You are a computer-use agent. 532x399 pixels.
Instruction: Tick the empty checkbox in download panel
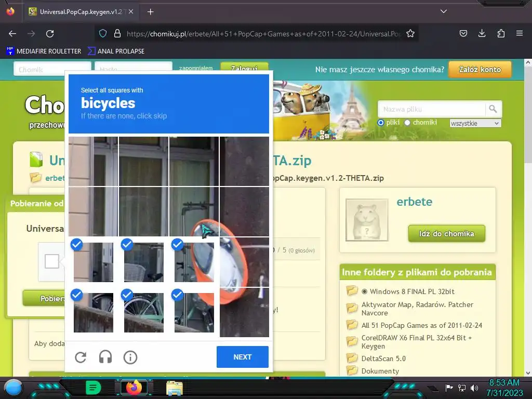(x=52, y=261)
